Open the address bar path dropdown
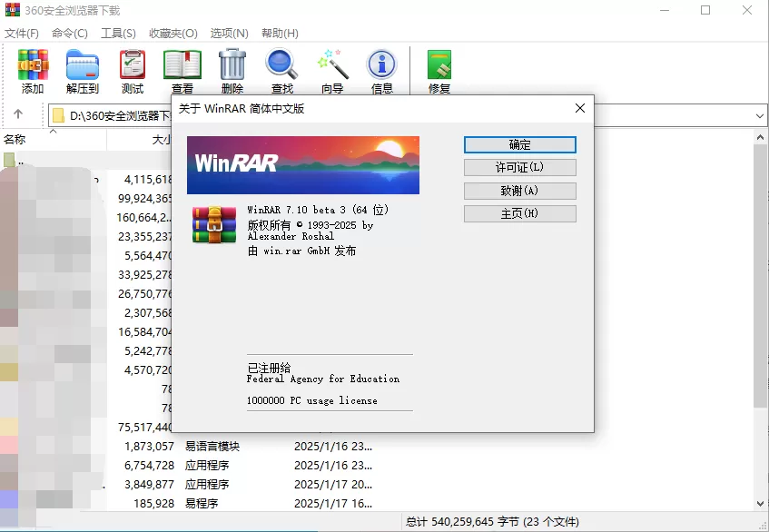This screenshot has width=769, height=532. point(761,114)
